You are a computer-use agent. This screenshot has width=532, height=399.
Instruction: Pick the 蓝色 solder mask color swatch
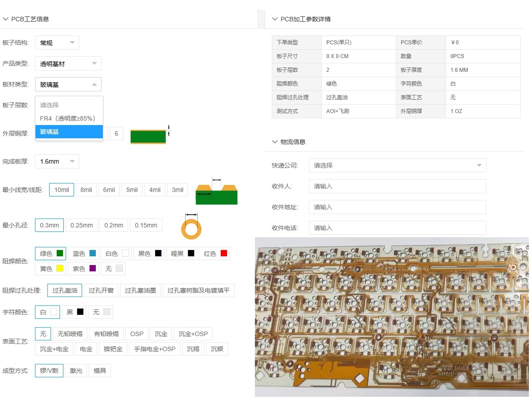pyautogui.click(x=83, y=253)
